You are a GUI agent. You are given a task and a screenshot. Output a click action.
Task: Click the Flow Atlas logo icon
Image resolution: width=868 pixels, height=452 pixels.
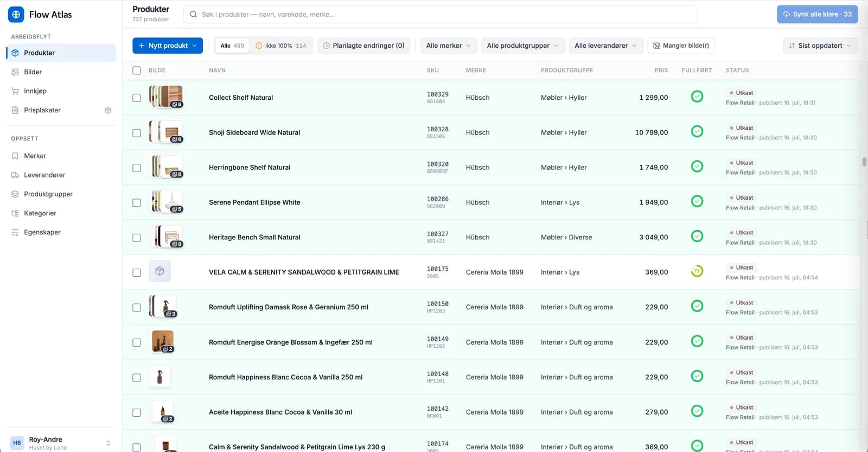pos(16,15)
